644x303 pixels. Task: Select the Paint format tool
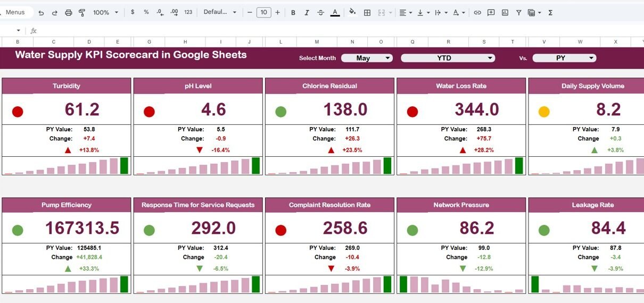(82, 12)
